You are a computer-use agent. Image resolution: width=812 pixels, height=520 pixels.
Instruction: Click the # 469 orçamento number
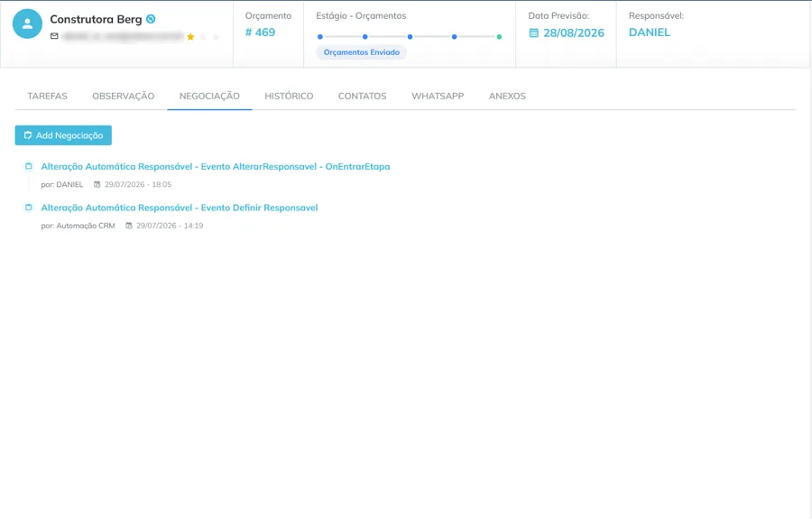(x=260, y=32)
